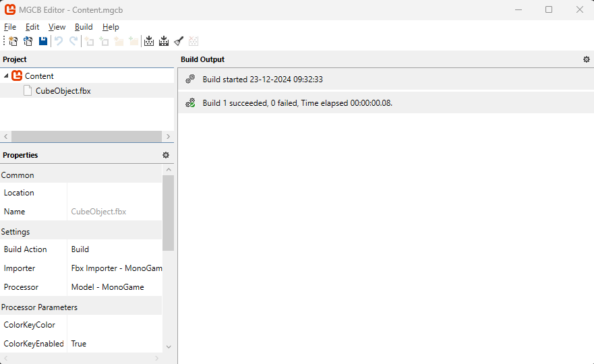
Task: Click the Build Output panel heading
Action: pyautogui.click(x=202, y=59)
